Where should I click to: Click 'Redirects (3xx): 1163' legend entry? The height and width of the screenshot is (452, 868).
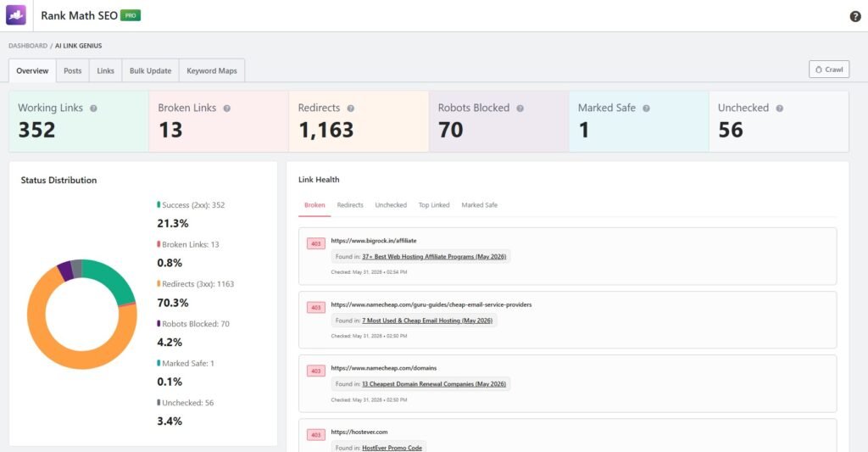coord(196,283)
